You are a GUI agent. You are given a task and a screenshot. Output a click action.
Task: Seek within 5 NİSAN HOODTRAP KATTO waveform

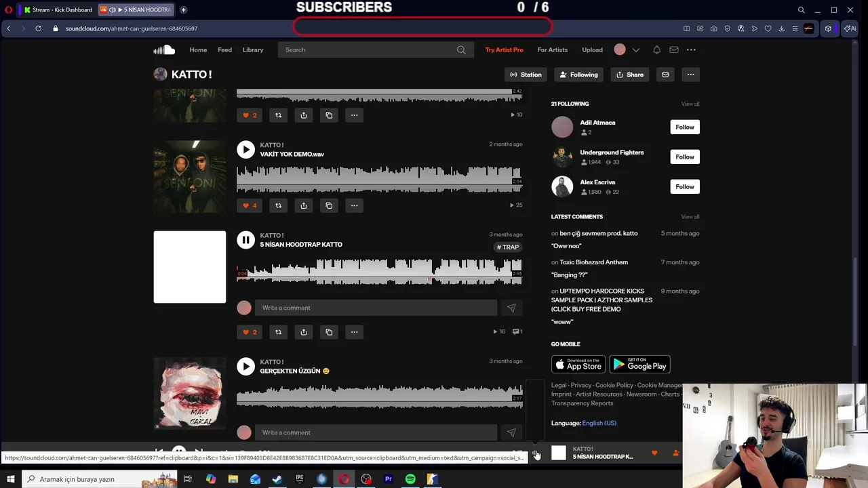380,271
